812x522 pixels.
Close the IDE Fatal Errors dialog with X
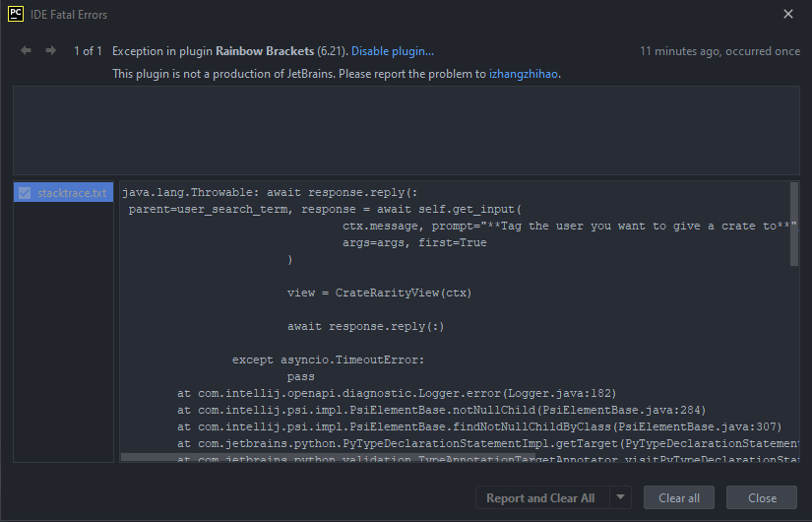click(788, 14)
